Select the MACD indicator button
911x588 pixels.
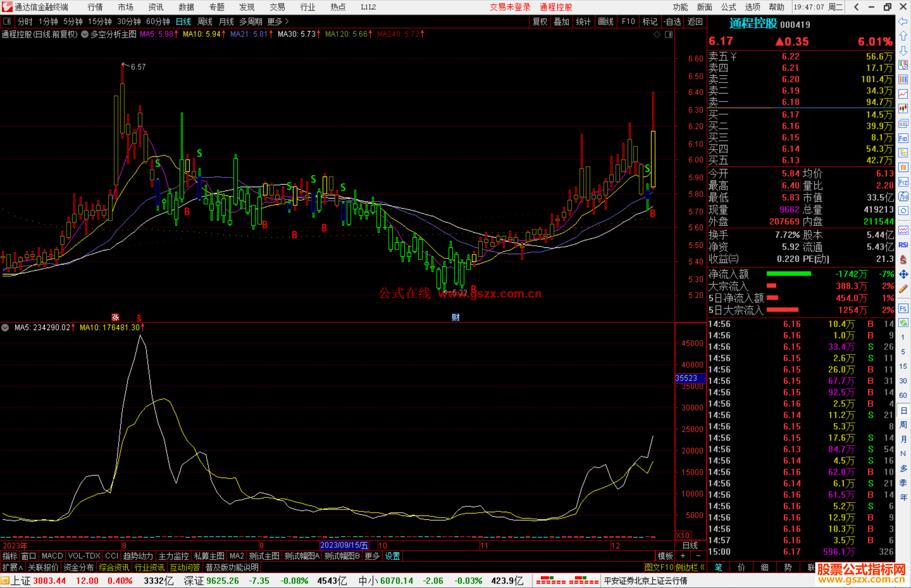click(x=52, y=556)
